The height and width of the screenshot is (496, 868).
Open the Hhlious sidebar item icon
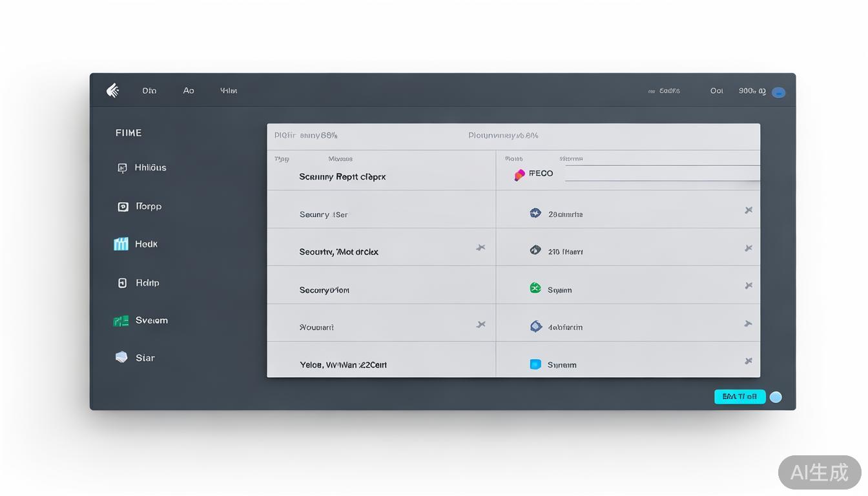122,168
